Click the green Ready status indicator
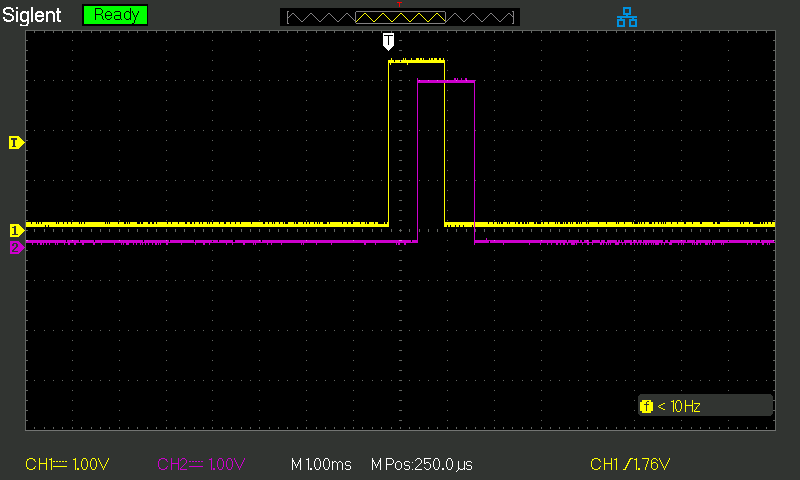The height and width of the screenshot is (480, 800). (x=115, y=15)
